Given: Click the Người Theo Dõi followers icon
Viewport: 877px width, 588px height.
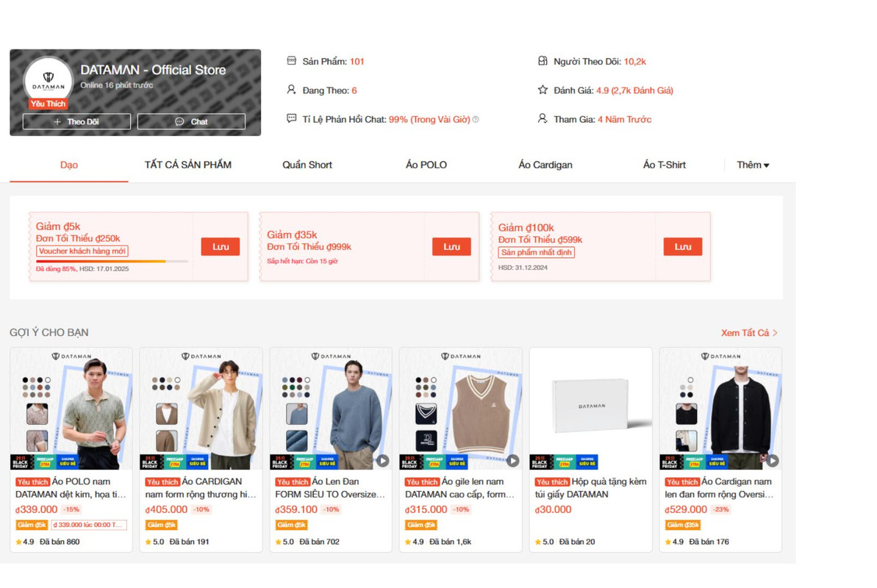Looking at the screenshot, I should coord(543,61).
